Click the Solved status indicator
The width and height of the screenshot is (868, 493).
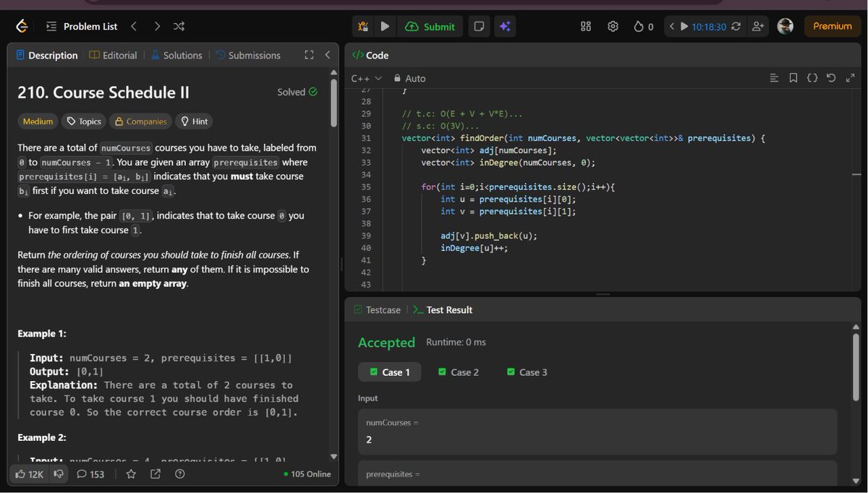(x=297, y=92)
